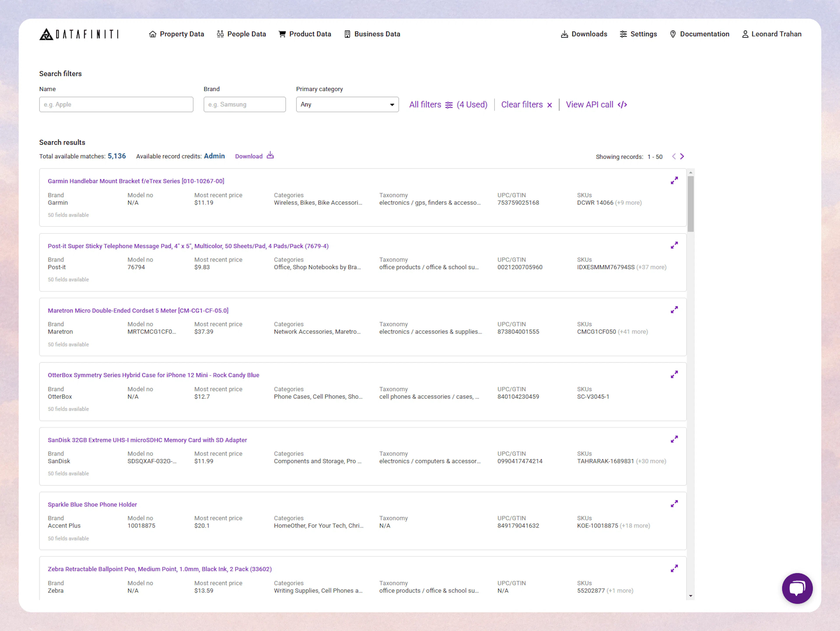The height and width of the screenshot is (631, 840).
Task: Click inside the Brand filter field
Action: (x=245, y=104)
